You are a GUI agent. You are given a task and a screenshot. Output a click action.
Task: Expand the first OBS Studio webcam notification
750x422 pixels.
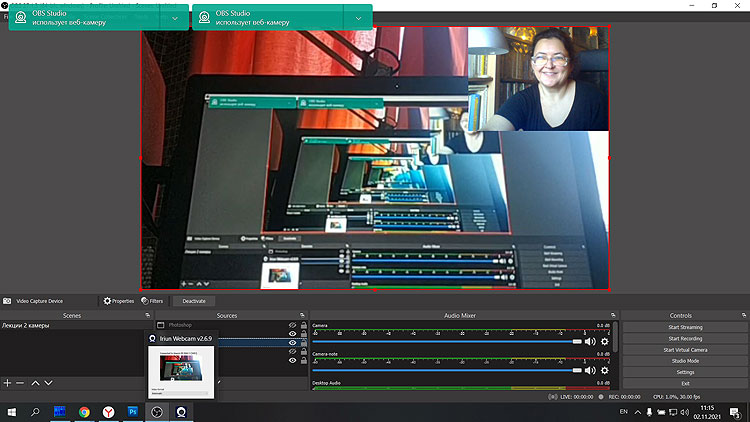(175, 18)
